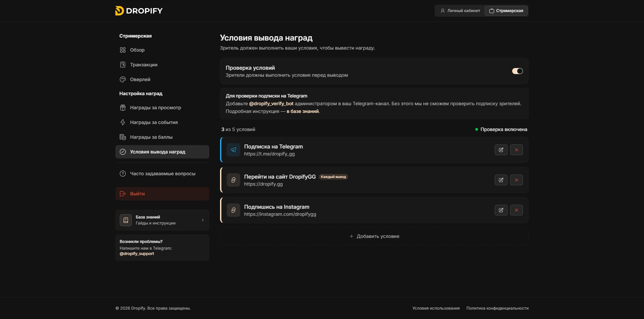Click the question mark icon for FAQ
This screenshot has width=644, height=319.
(123, 174)
